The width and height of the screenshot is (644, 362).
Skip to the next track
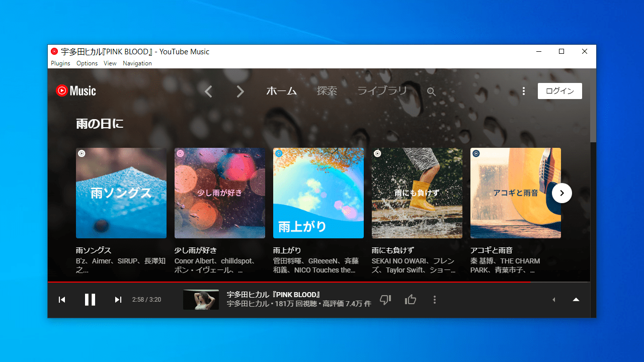pyautogui.click(x=118, y=300)
